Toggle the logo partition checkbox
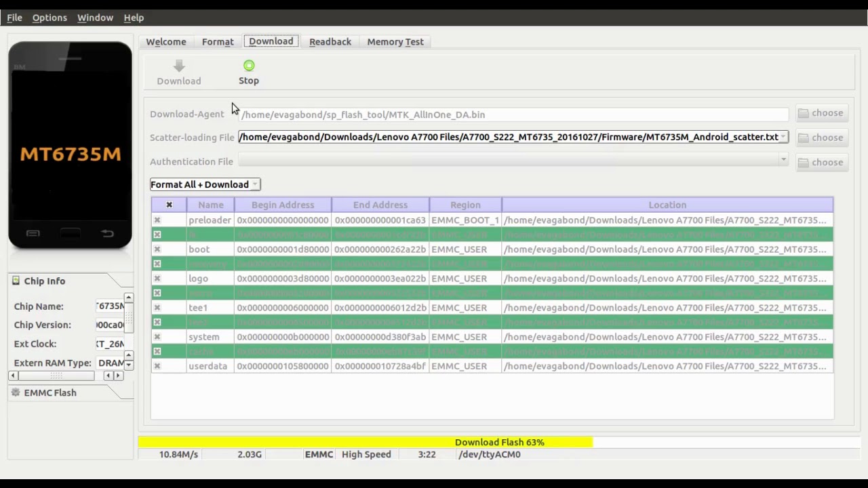The width and height of the screenshot is (868, 488). (157, 279)
